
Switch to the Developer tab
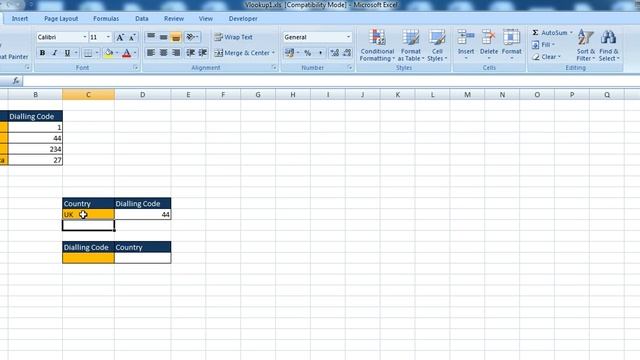(243, 19)
